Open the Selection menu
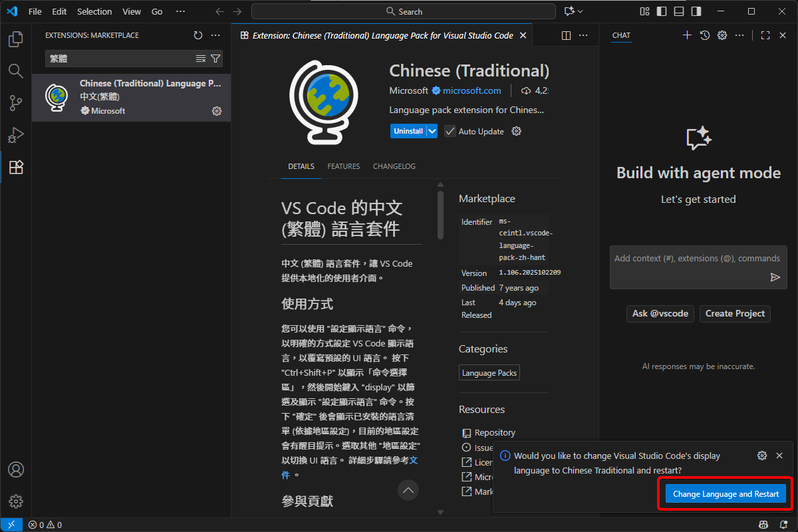This screenshot has height=532, width=798. pyautogui.click(x=94, y=11)
